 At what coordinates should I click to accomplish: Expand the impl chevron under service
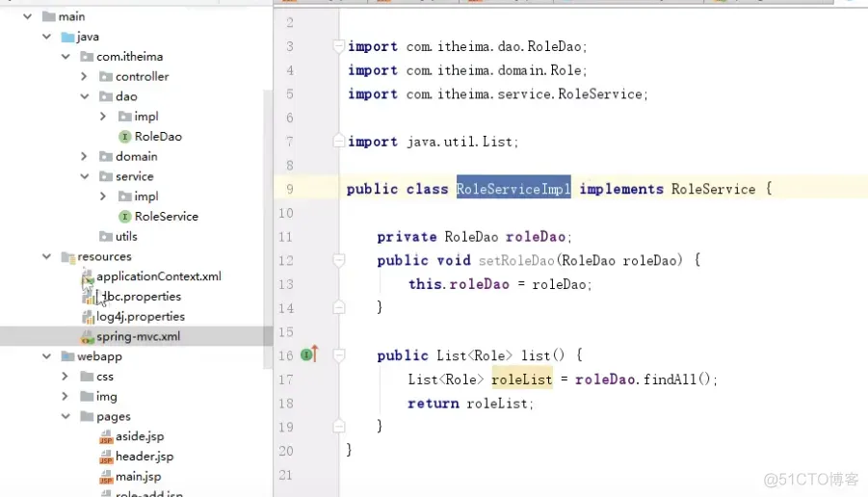[103, 196]
